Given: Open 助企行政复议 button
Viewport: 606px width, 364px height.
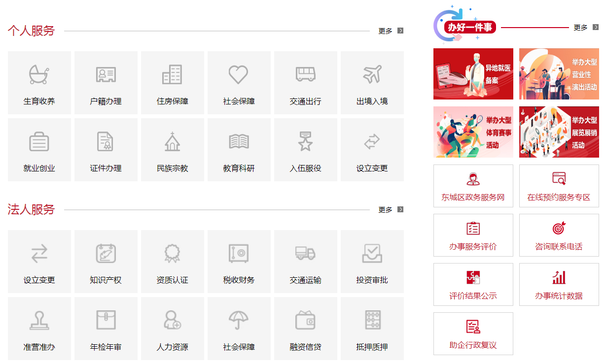Looking at the screenshot, I should click(473, 334).
